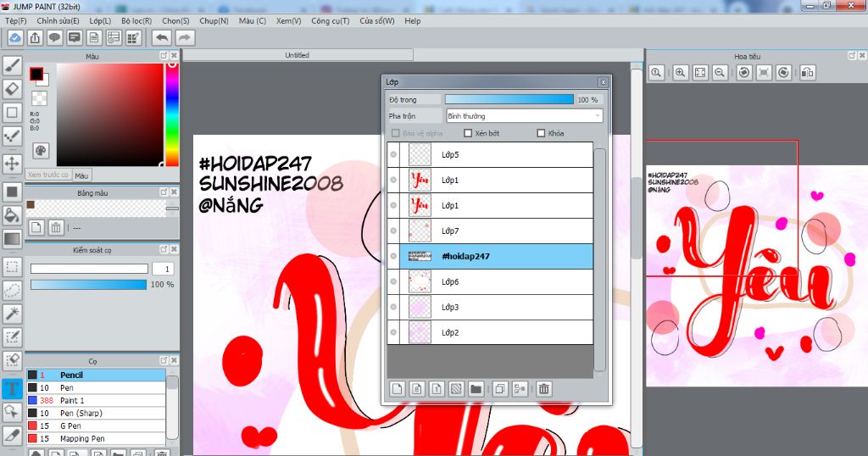Open the color palette icon button
This screenshot has height=456, width=868.
click(41, 151)
